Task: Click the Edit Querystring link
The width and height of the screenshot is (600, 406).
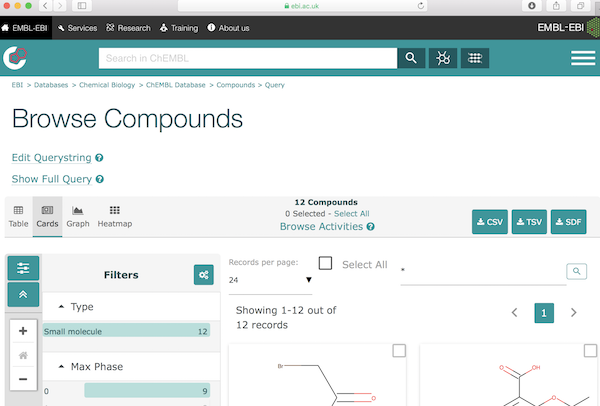Action: pos(51,158)
